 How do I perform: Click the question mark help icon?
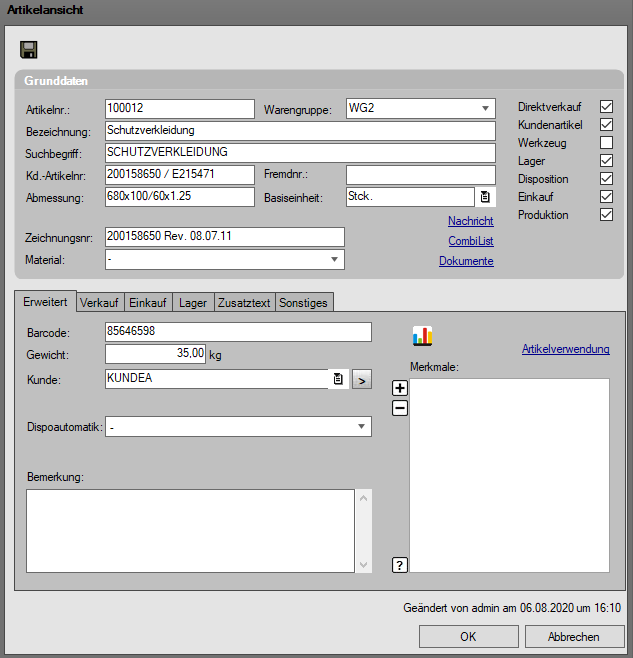(400, 565)
